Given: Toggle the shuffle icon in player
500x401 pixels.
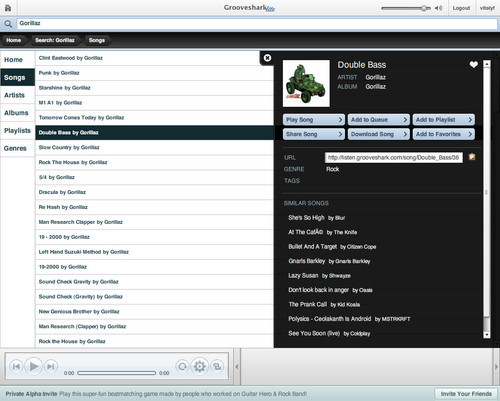Looking at the screenshot, I should [217, 367].
